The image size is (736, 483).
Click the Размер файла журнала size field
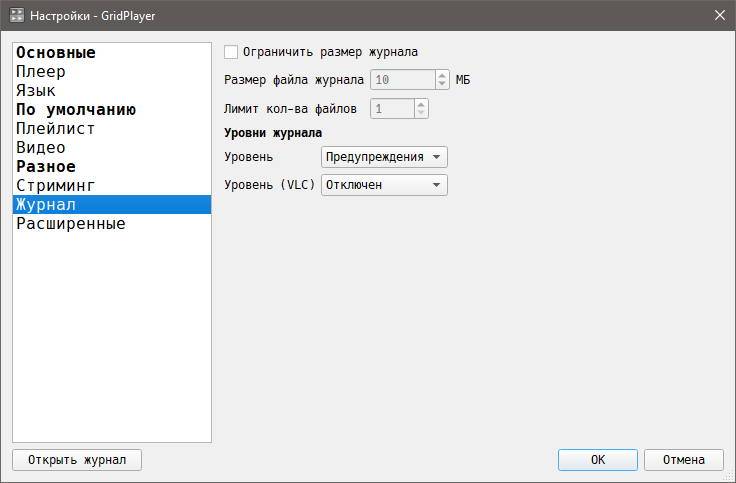(403, 80)
